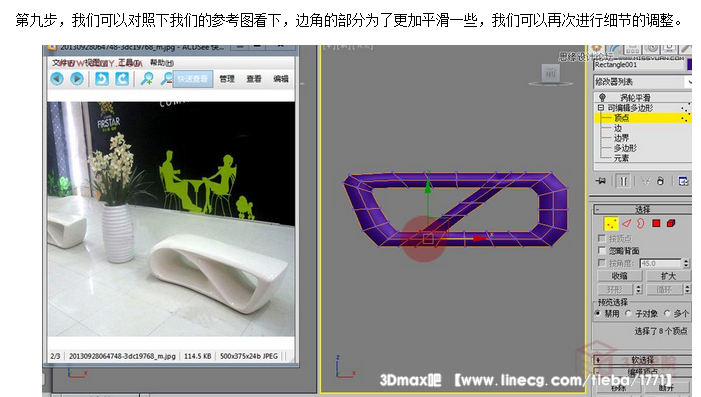
Task: Toggle show end result icon
Action: coord(624,181)
